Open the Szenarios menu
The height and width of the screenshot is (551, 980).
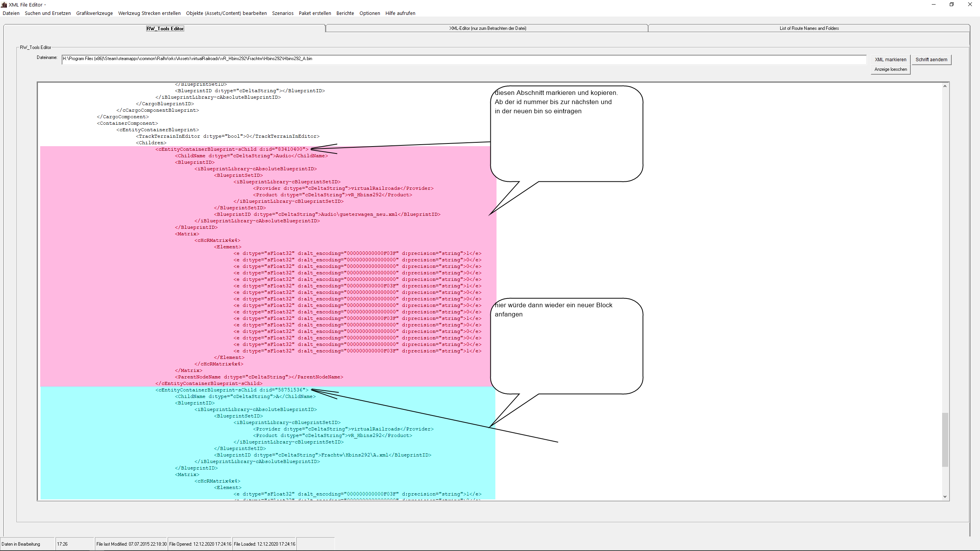[283, 13]
